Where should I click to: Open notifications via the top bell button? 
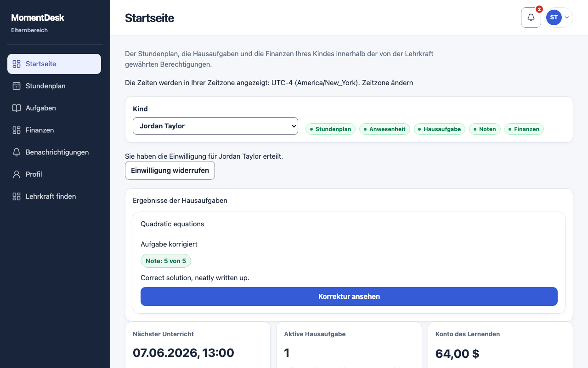[x=531, y=17]
